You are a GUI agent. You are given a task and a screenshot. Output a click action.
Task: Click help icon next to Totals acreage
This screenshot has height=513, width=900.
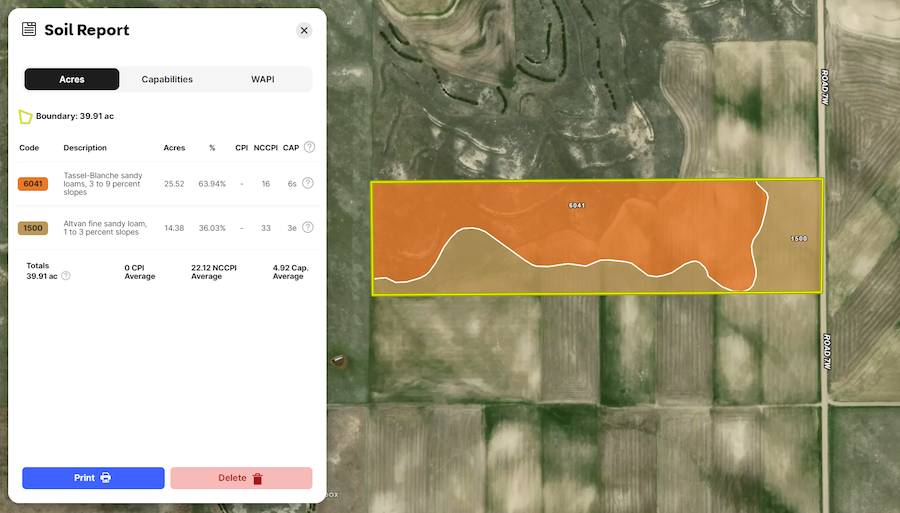[66, 275]
